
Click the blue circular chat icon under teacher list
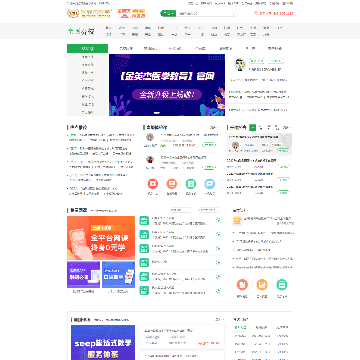click(x=210, y=184)
